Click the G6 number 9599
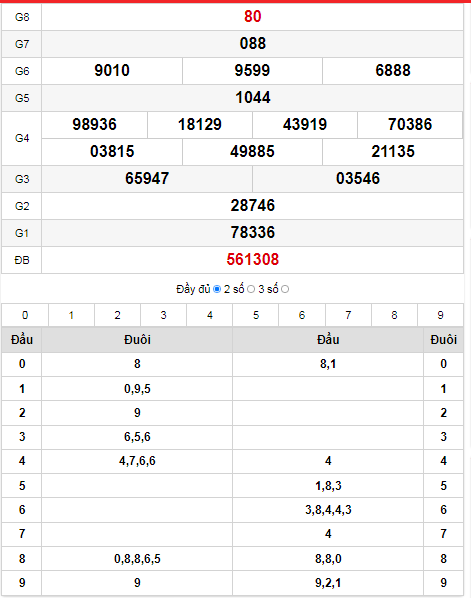Viewport: 471px width, 598px height. coord(252,71)
